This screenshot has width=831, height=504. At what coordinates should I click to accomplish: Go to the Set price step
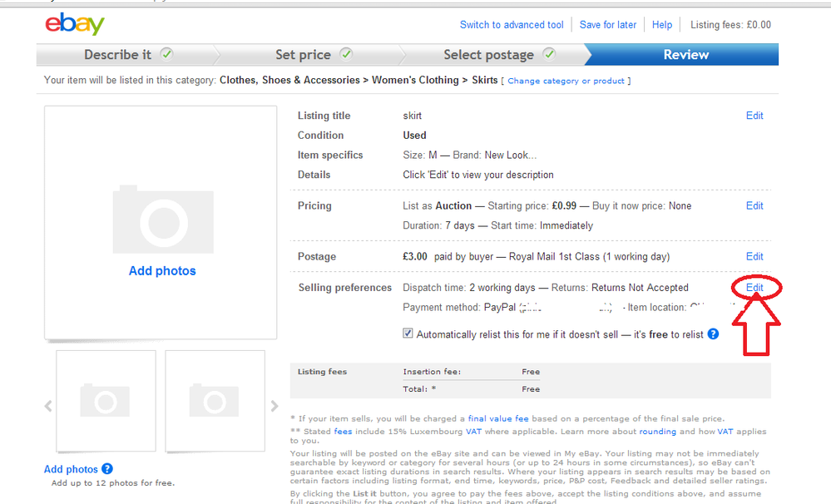tap(304, 55)
